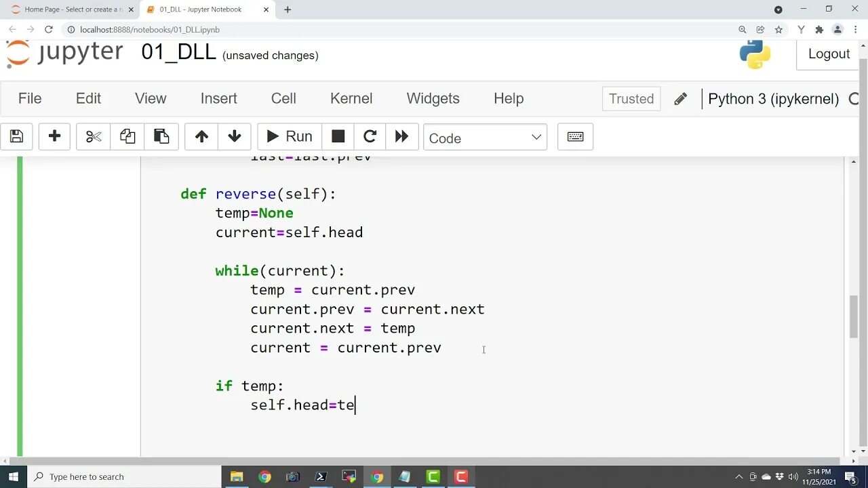Save and checkpoint the notebook
Screen dimensions: 868x488
click(x=16, y=137)
